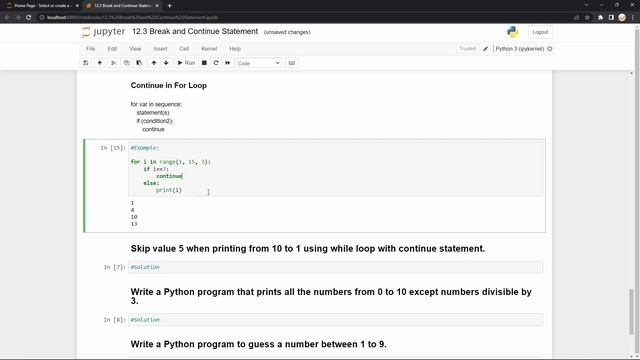The width and height of the screenshot is (640, 360).
Task: Interrupt the kernel with the stop icon
Action: (x=204, y=63)
